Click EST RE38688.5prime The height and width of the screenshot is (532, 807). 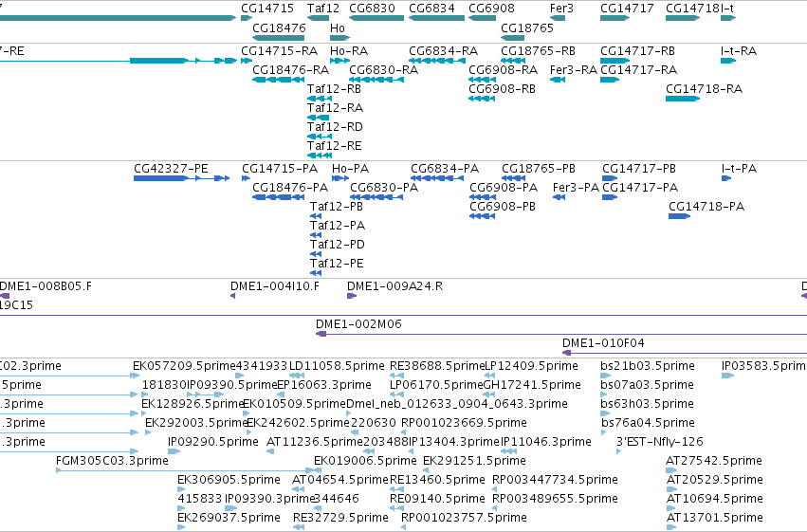[x=437, y=366]
